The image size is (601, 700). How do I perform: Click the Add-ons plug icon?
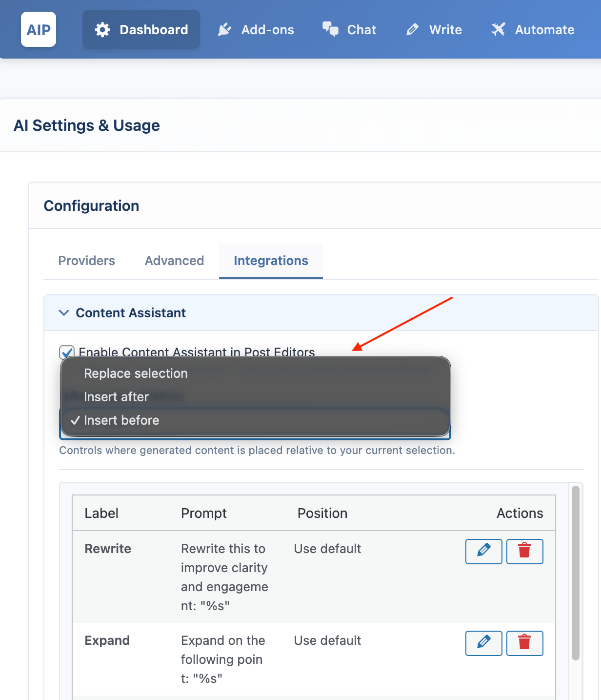coord(224,30)
